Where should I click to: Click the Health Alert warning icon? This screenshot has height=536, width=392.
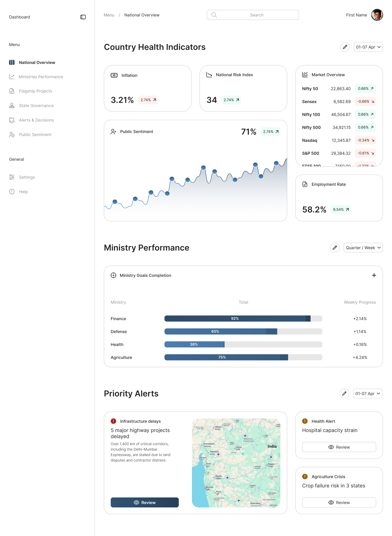click(x=305, y=421)
